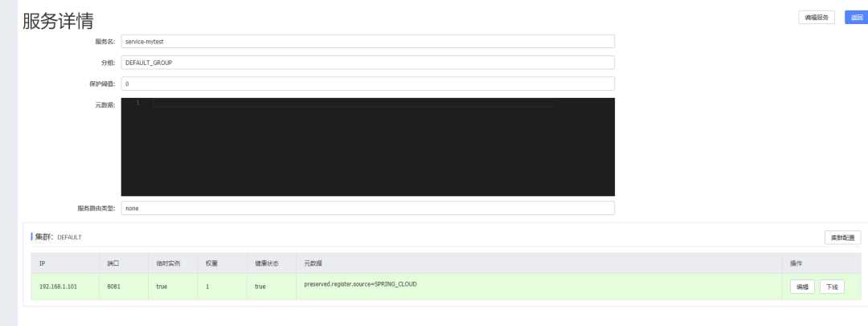
Task: Click the 权重 column header
Action: [x=211, y=263]
